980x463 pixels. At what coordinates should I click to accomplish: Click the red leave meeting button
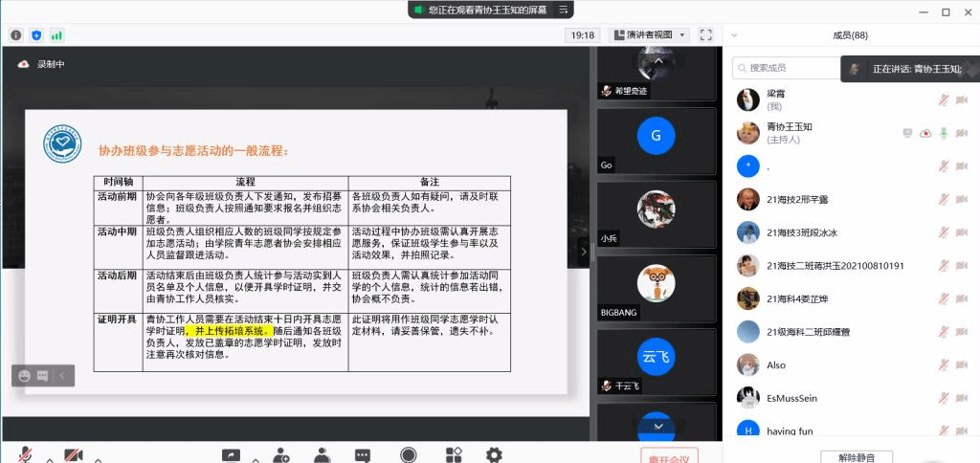669,456
